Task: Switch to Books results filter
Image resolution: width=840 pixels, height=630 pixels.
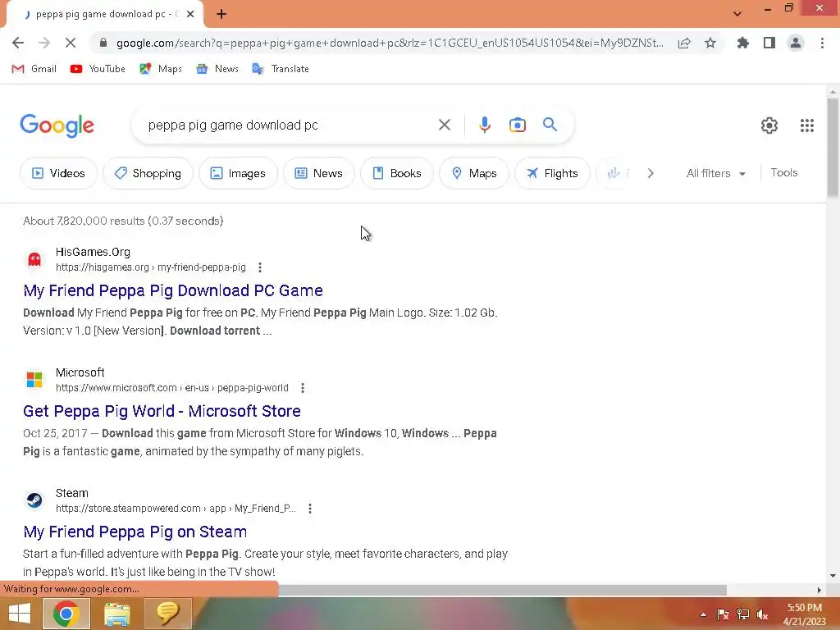Action: tap(397, 173)
